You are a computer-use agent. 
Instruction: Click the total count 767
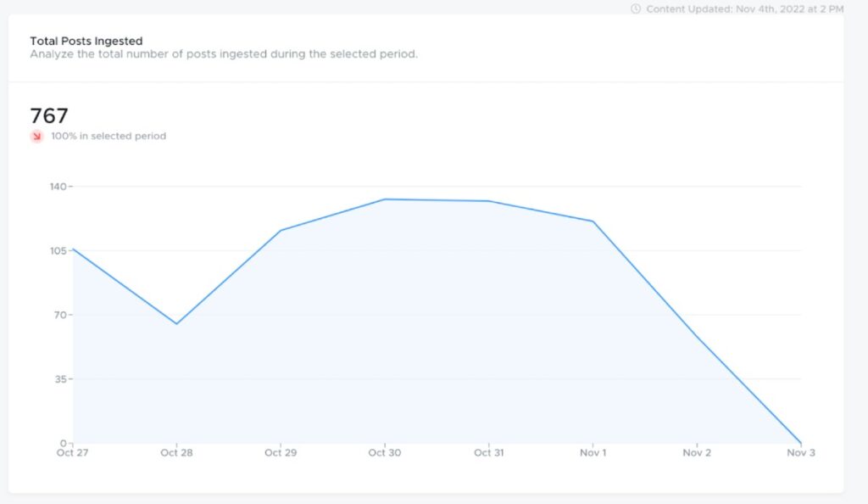(49, 115)
